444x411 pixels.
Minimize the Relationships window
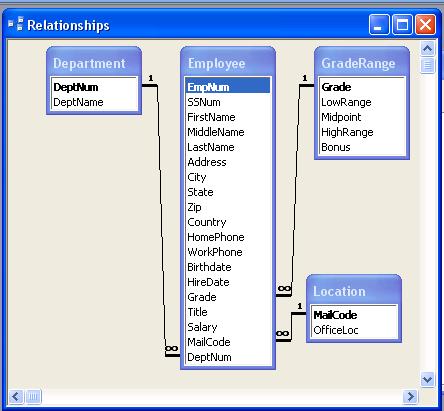click(x=379, y=24)
